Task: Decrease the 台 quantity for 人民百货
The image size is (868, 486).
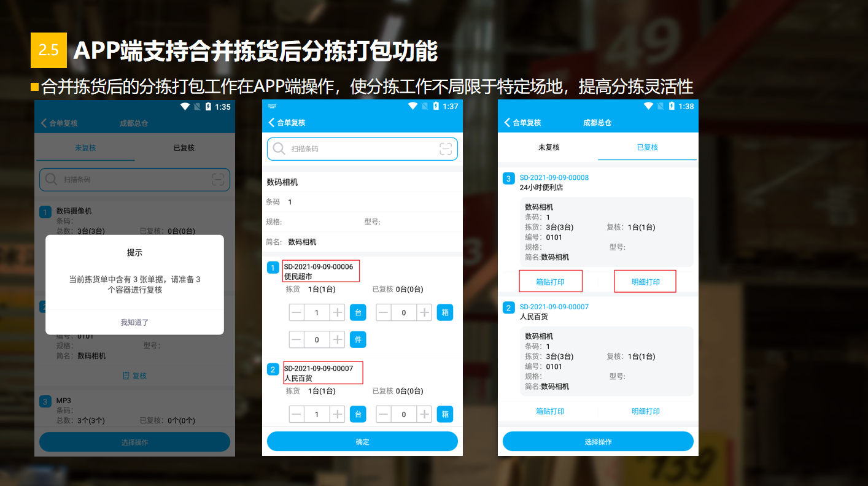Action: coord(296,414)
